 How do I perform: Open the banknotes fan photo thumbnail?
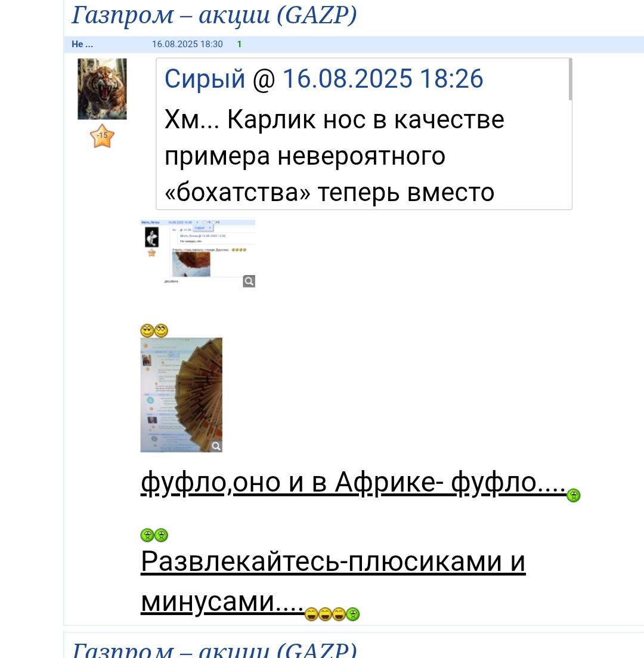click(x=181, y=395)
